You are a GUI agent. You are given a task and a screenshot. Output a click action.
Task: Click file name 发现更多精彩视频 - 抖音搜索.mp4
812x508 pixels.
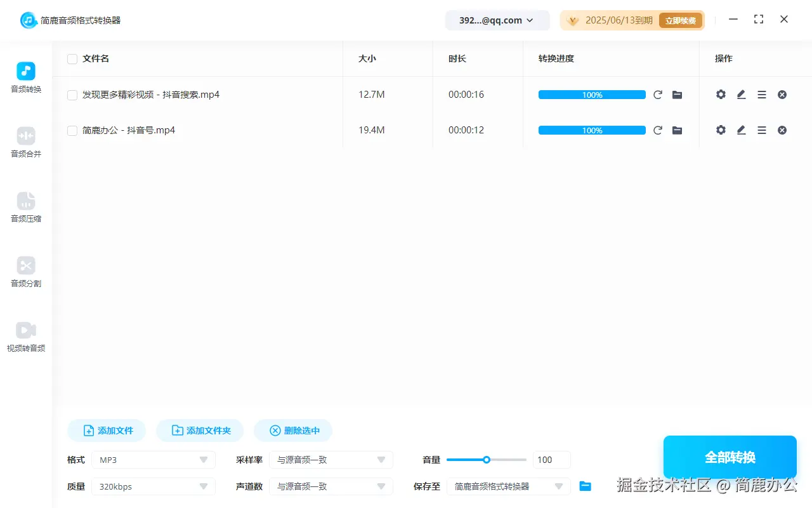point(151,95)
